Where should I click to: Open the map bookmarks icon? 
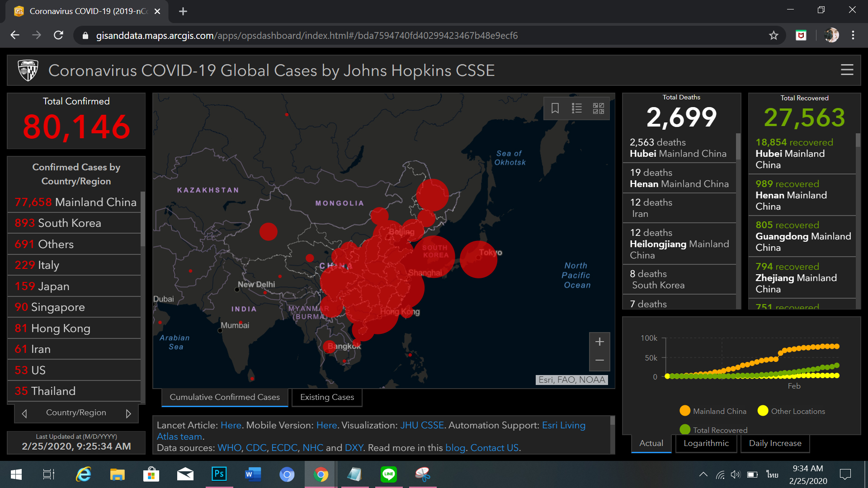[x=555, y=108]
